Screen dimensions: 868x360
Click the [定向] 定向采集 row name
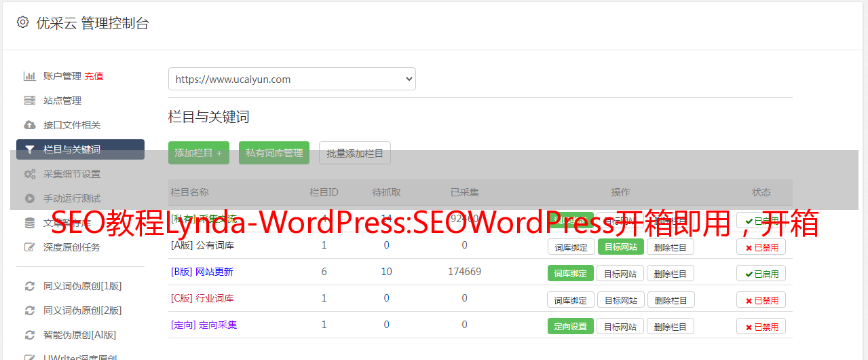pos(204,325)
